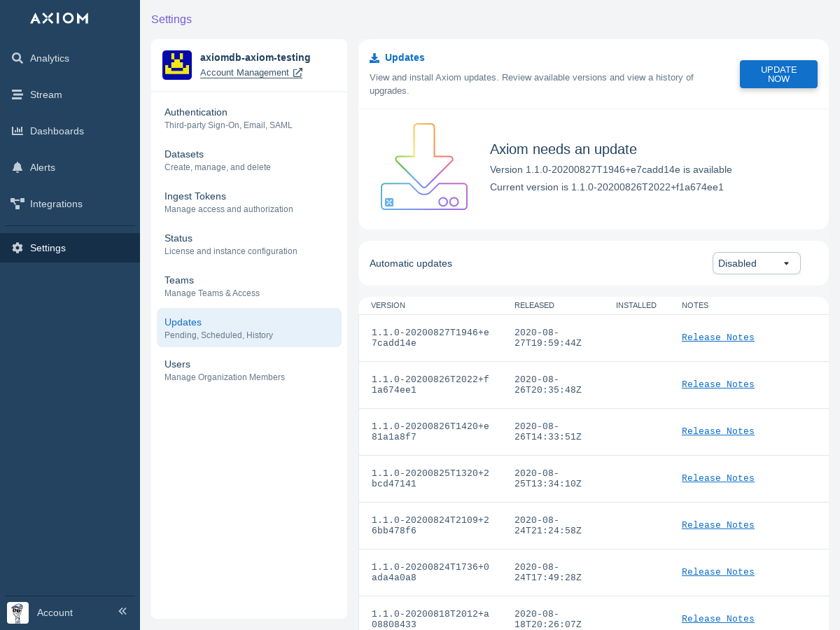The image size is (840, 630).
Task: Click the Settings gear icon
Action: coord(17,248)
